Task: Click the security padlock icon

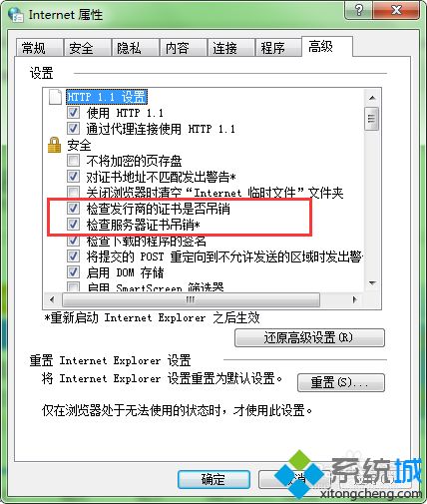Action: pyautogui.click(x=54, y=145)
